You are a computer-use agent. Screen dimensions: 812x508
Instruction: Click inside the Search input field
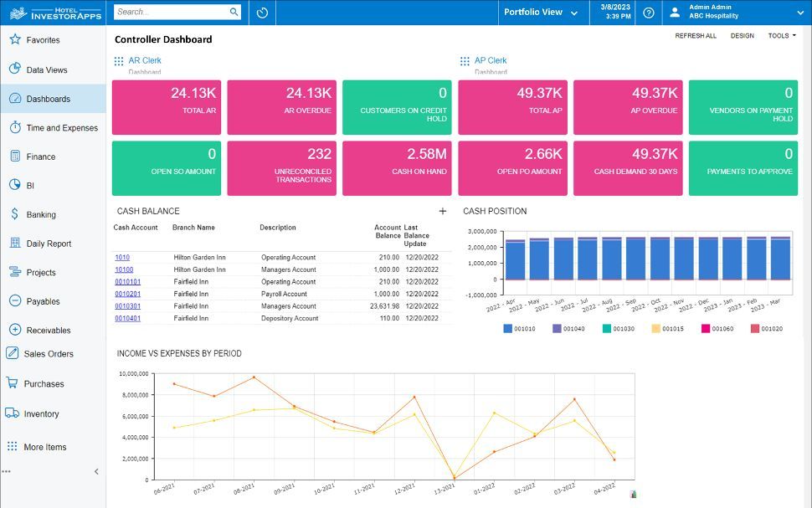pyautogui.click(x=172, y=13)
